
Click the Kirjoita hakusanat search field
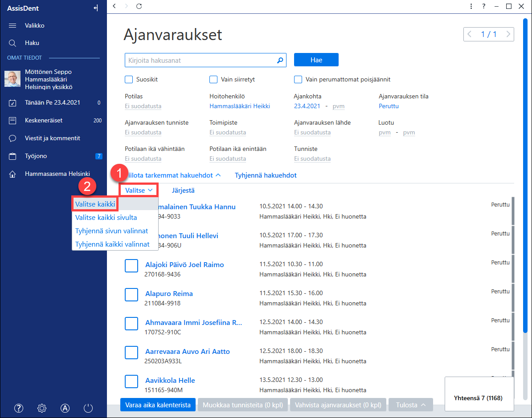click(x=205, y=61)
